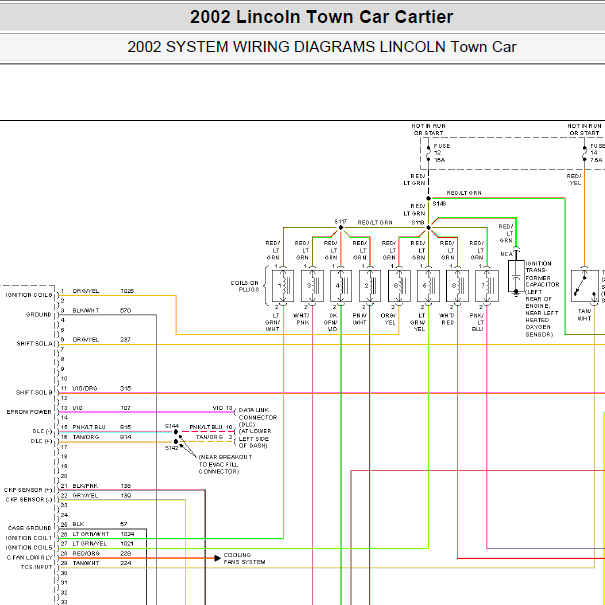Click the 'DLC (+)' pin label
The height and width of the screenshot is (605, 605).
[42, 441]
